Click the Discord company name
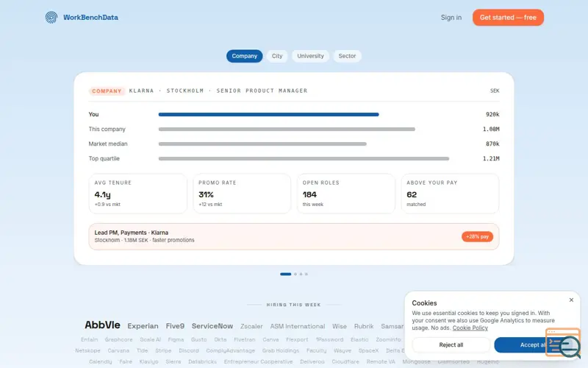Screen dimensions: 588x368 click(x=189, y=350)
